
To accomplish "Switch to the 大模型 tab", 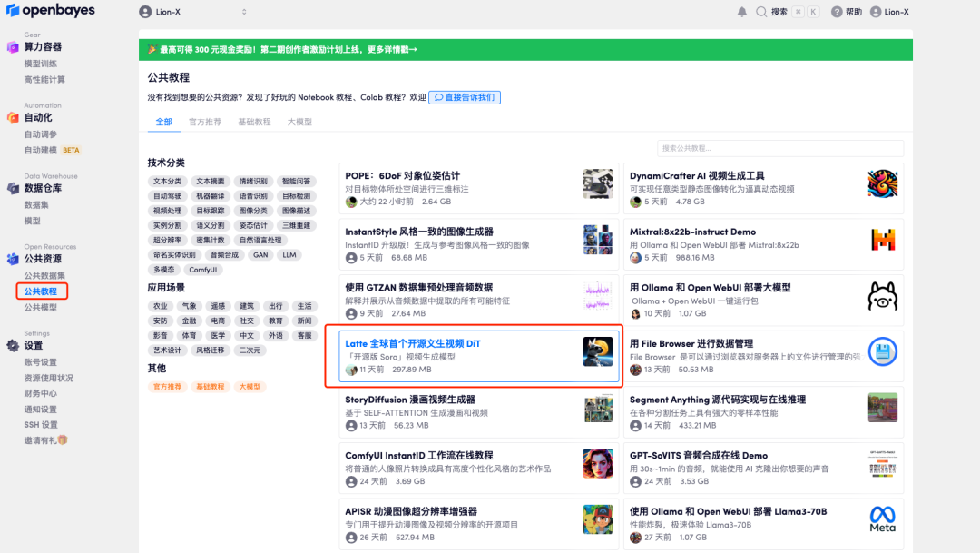I will click(x=299, y=121).
